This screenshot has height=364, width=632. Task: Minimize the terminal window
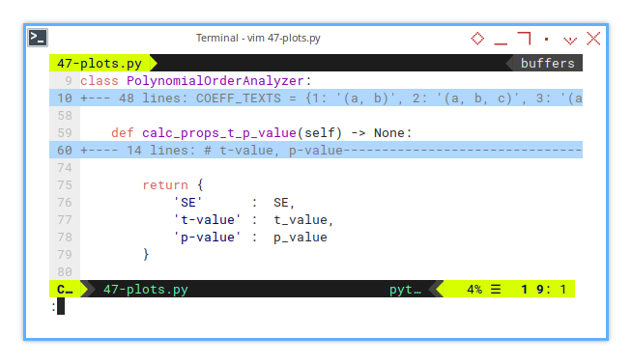pyautogui.click(x=501, y=42)
